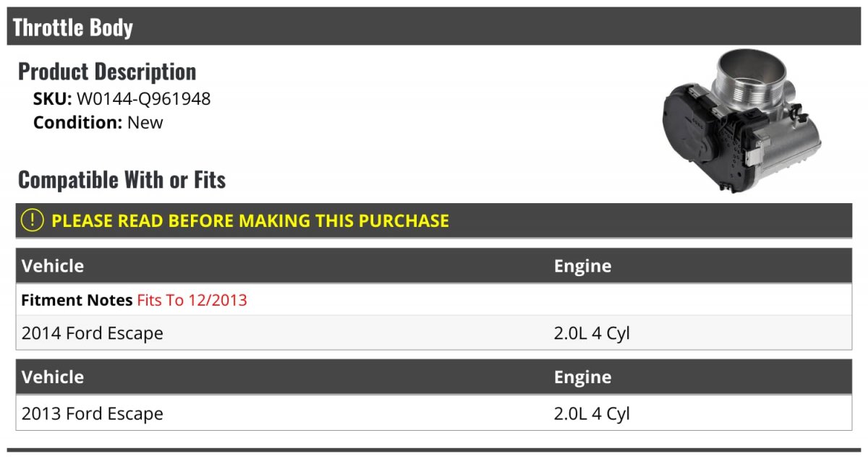The height and width of the screenshot is (459, 868).
Task: Click the SKU label text
Action: tap(53, 99)
